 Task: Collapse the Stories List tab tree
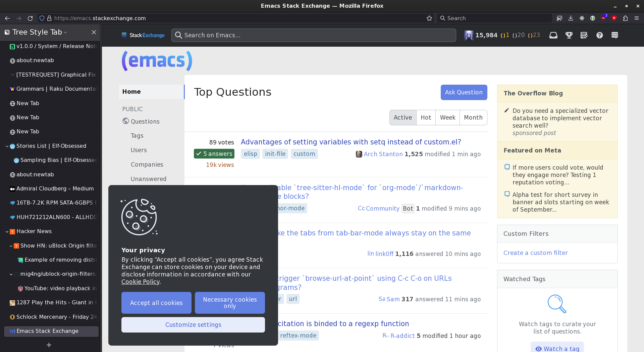tap(7, 146)
